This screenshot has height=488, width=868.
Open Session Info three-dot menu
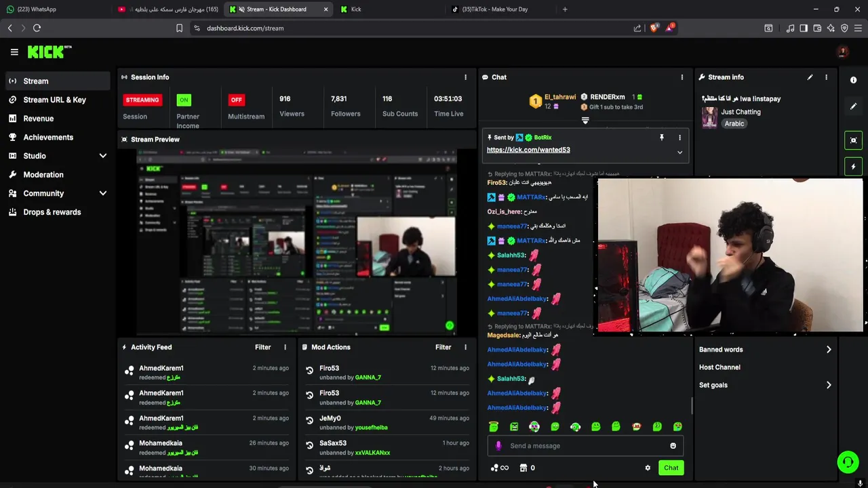point(465,77)
